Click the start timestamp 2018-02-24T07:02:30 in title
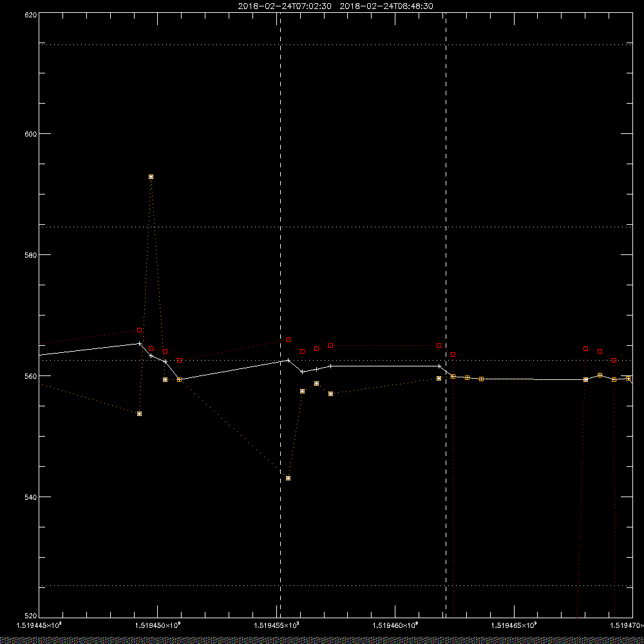644x644 pixels. 285,6
